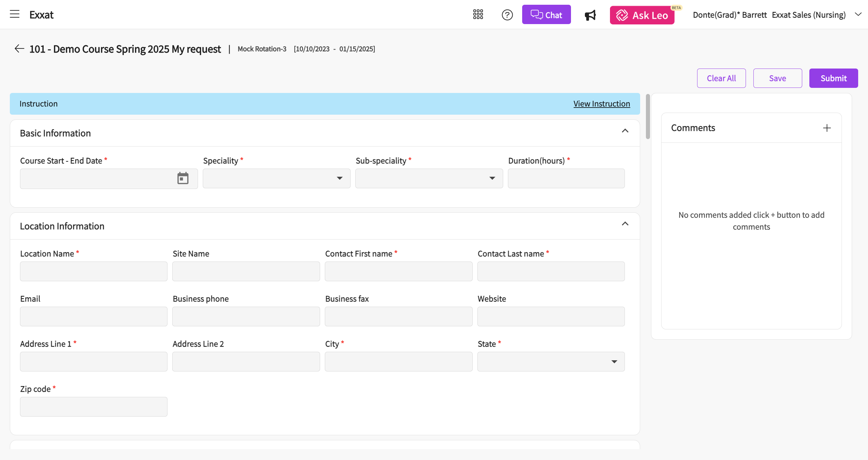This screenshot has width=868, height=460.
Task: Click the View Instruction link
Action: [x=601, y=104]
